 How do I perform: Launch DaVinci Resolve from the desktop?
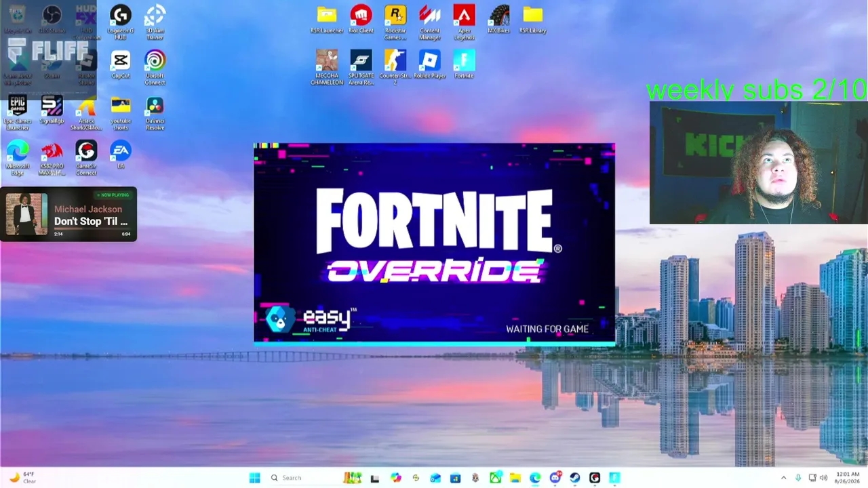(x=155, y=112)
